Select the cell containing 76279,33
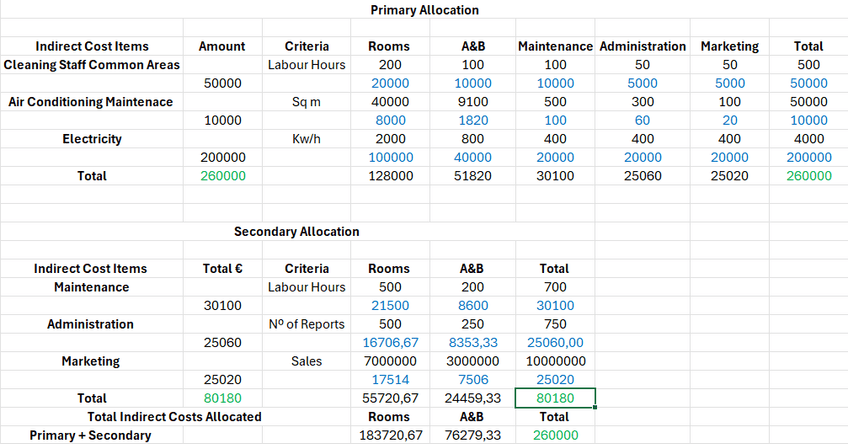Viewport: 848px width, 444px height. point(472,435)
